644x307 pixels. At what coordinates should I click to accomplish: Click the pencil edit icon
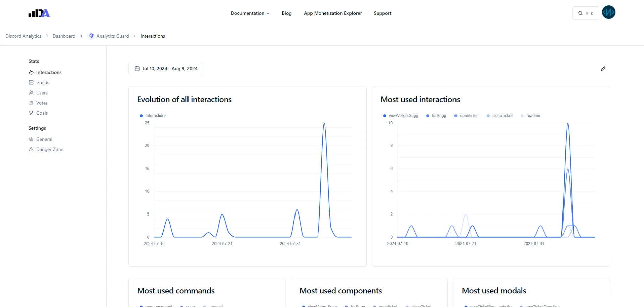[603, 69]
